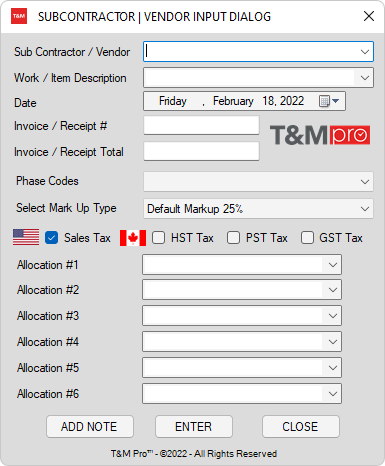Close the Vendor Input dialog window
This screenshot has height=466, width=385.
(x=369, y=16)
